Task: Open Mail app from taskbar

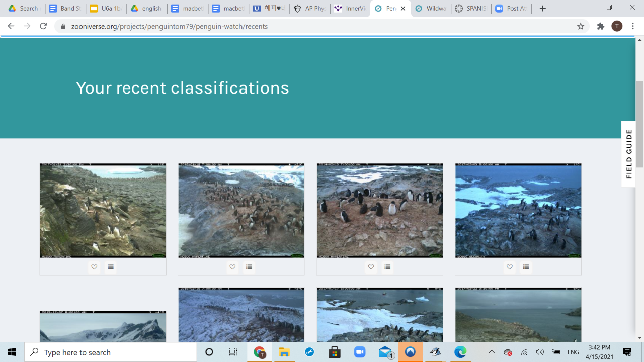Action: 385,352
